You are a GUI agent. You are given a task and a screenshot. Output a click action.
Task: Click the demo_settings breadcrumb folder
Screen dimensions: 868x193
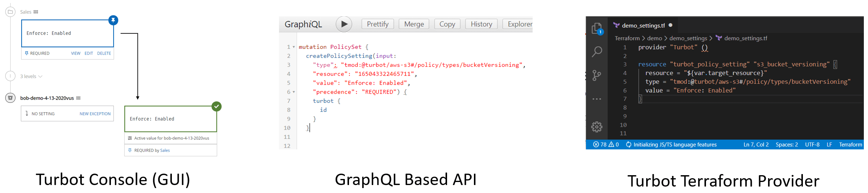pos(688,38)
